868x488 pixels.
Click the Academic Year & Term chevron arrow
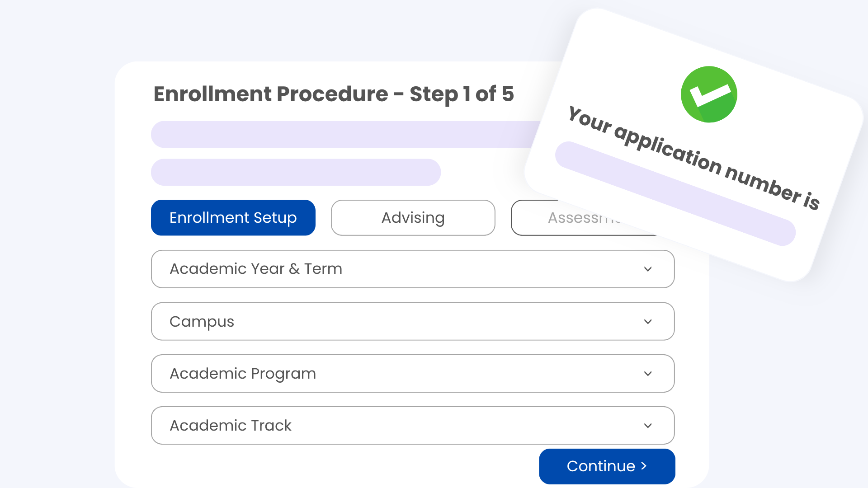[648, 269]
